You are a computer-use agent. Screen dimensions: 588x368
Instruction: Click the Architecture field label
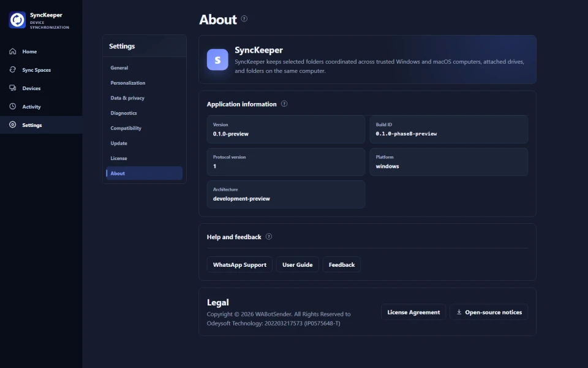[x=225, y=190]
